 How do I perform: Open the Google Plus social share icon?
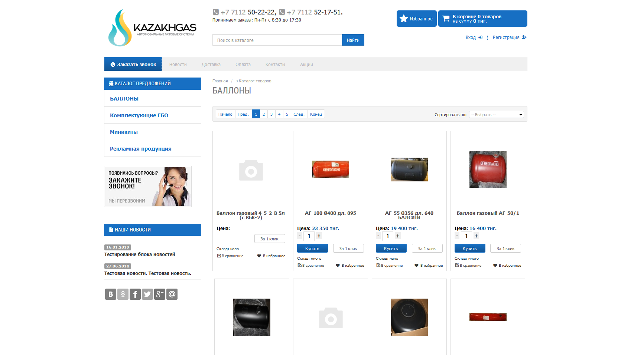[160, 294]
